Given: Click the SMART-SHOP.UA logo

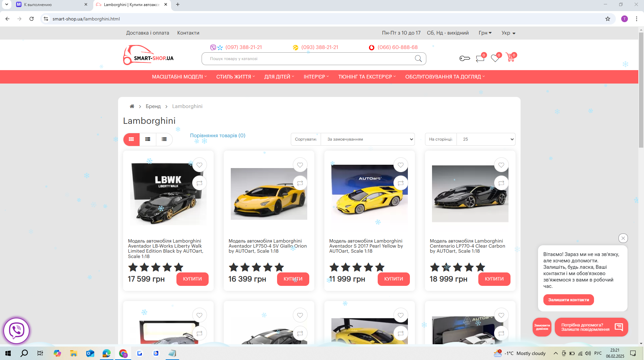Looking at the screenshot, I should 148,55.
